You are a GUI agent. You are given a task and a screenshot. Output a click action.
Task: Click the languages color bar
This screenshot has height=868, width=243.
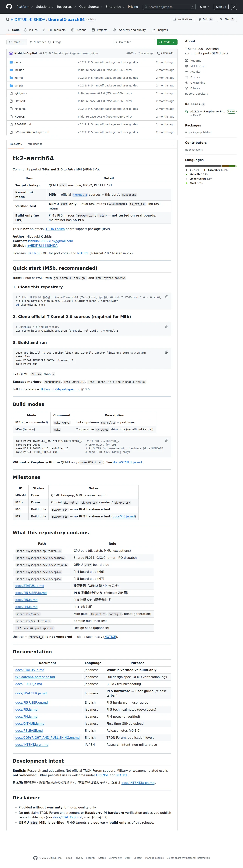[211, 166]
